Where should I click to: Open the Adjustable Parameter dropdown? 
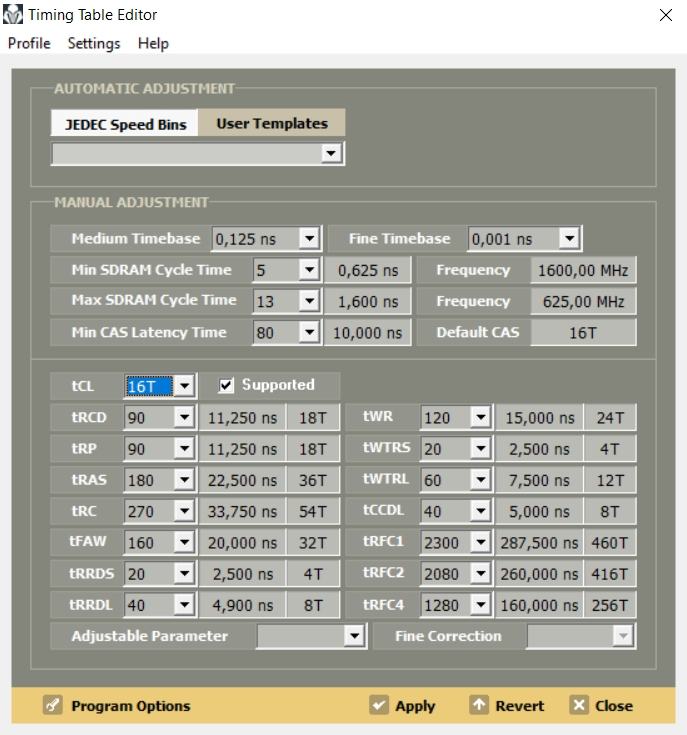click(x=354, y=636)
